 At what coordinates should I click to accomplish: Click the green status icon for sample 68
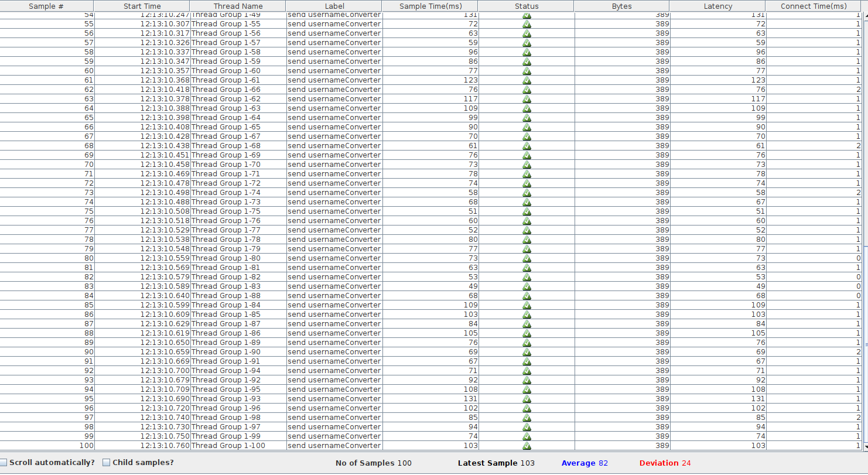click(527, 146)
